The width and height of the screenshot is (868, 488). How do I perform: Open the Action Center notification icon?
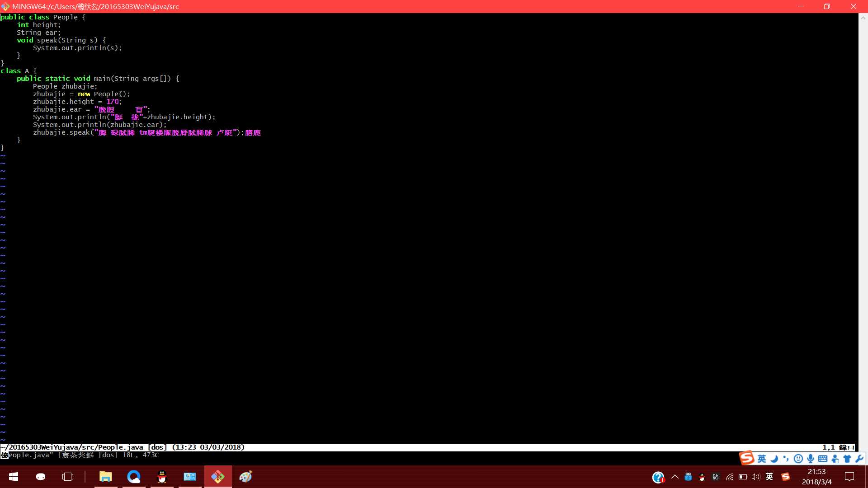tap(849, 477)
